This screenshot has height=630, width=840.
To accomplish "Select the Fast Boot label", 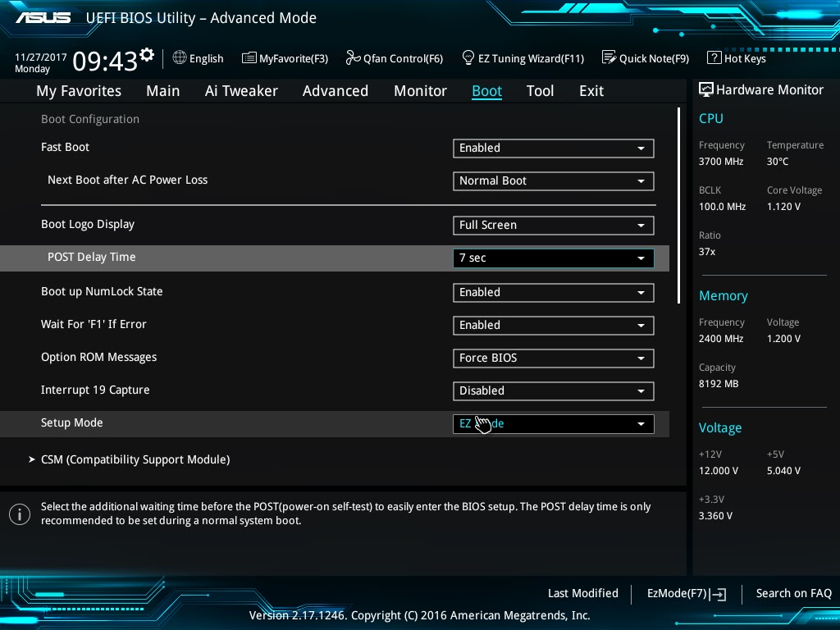I will tap(65, 147).
